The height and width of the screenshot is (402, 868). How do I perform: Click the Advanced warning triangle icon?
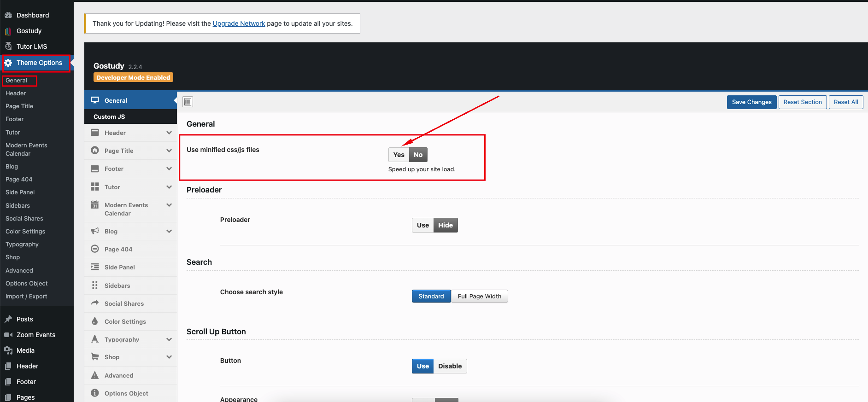[95, 375]
